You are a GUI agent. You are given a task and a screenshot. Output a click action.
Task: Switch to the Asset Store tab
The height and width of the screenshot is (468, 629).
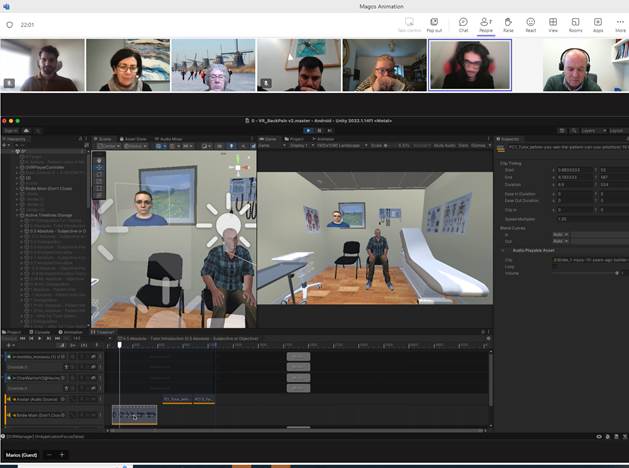tap(134, 139)
